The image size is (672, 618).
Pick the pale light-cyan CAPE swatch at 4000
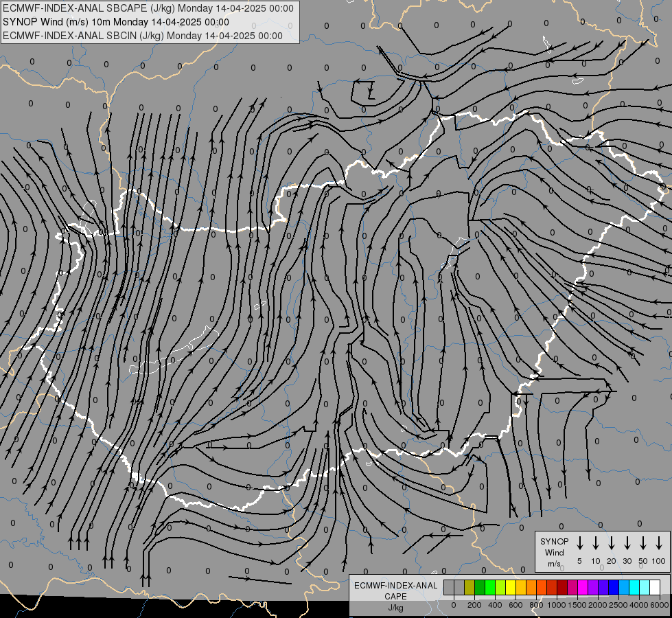pyautogui.click(x=644, y=587)
